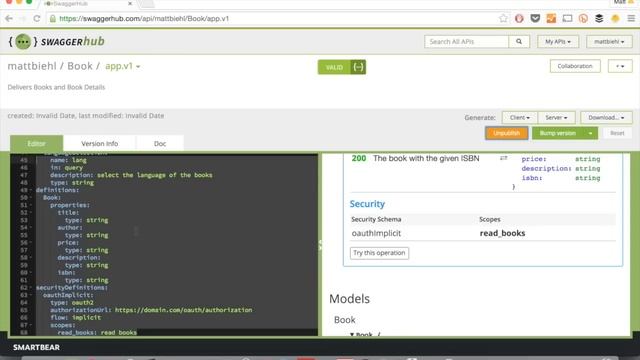Image resolution: width=640 pixels, height=360 pixels.
Task: Open the app.v1 version dropdown
Action: [122, 66]
